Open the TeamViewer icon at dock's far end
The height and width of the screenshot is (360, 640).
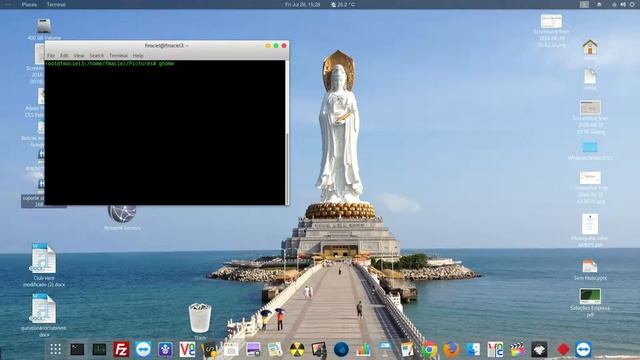click(584, 349)
